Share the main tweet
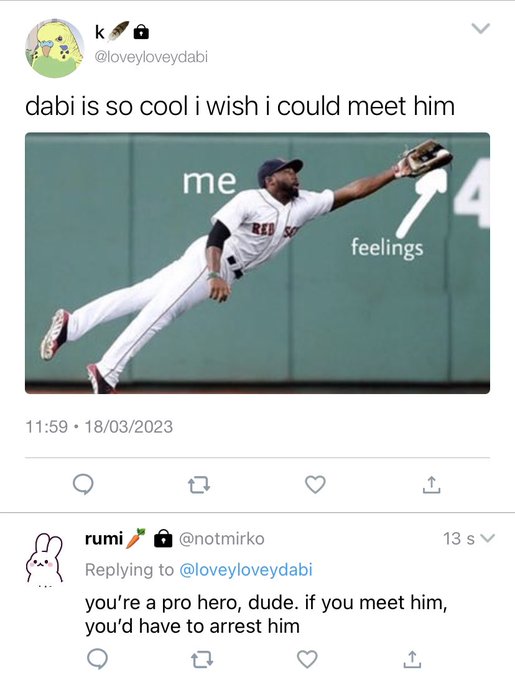Image resolution: width=515 pixels, height=680 pixels. click(x=431, y=484)
